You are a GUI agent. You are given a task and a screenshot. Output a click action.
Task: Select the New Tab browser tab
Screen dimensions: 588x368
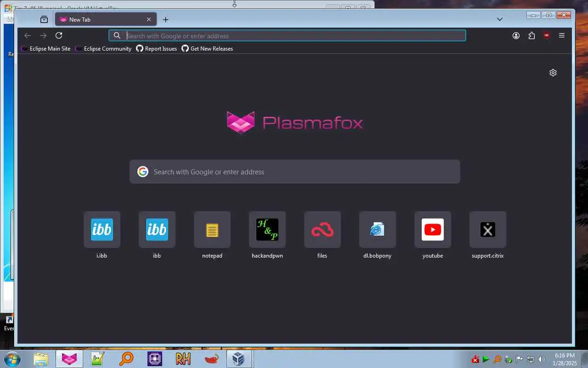pos(106,19)
